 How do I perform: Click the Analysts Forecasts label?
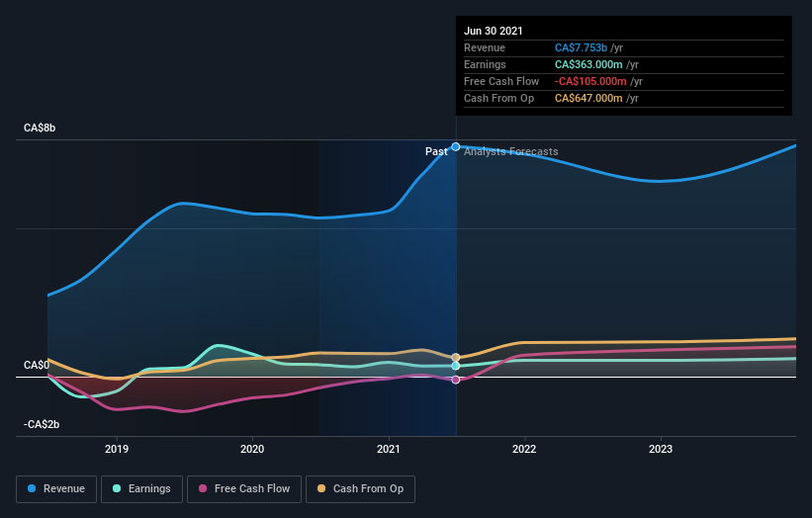pos(511,151)
